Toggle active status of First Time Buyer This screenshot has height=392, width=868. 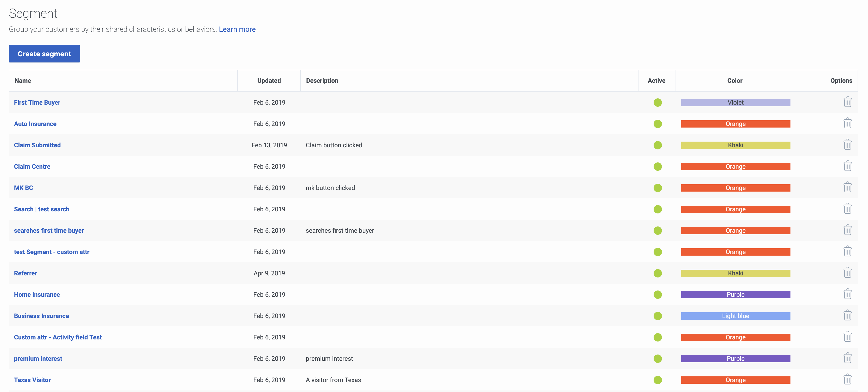(x=658, y=103)
